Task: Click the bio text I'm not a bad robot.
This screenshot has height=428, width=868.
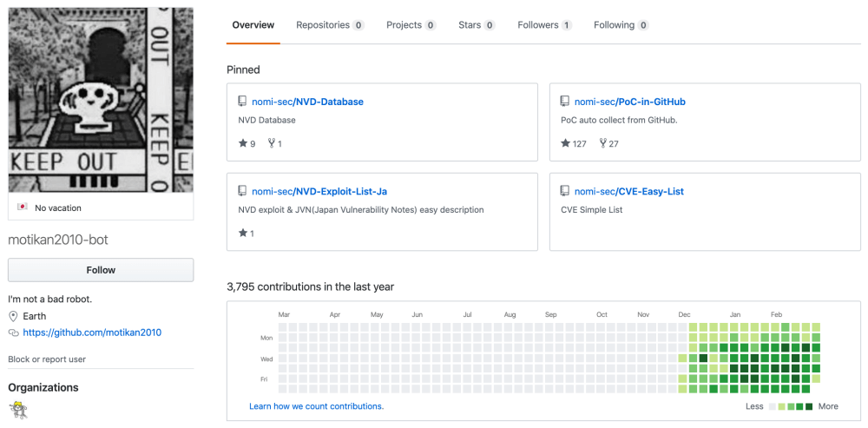Action: (x=49, y=299)
